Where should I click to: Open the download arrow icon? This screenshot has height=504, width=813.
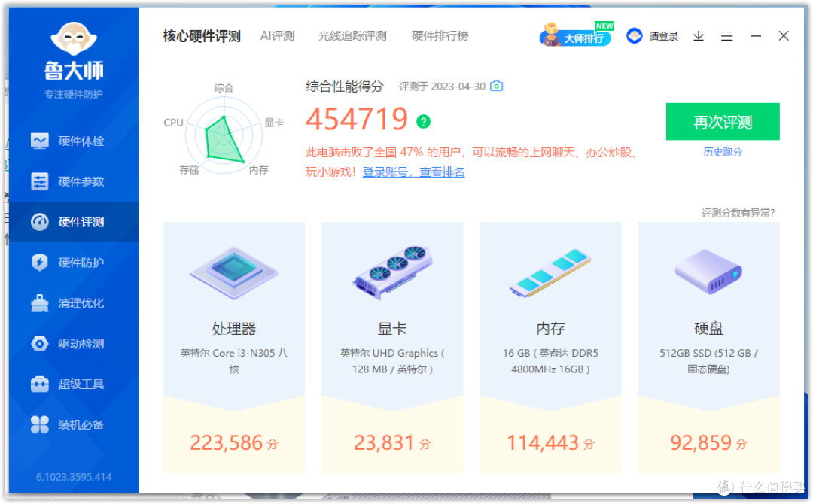(699, 36)
